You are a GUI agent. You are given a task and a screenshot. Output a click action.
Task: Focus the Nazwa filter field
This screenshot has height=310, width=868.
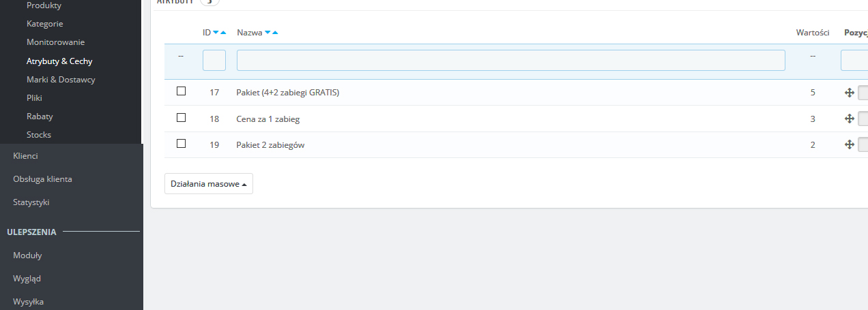tap(510, 60)
